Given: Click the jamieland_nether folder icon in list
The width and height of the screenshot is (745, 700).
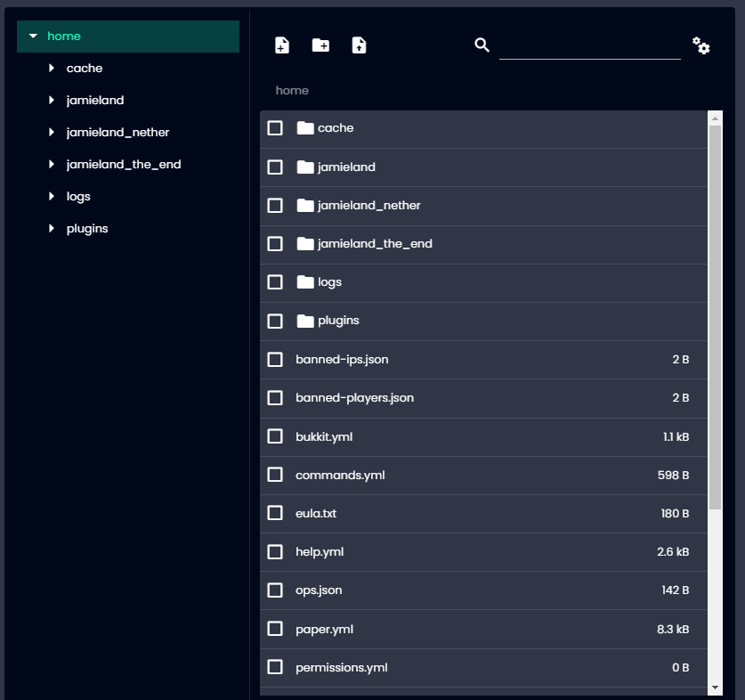Looking at the screenshot, I should click(305, 206).
